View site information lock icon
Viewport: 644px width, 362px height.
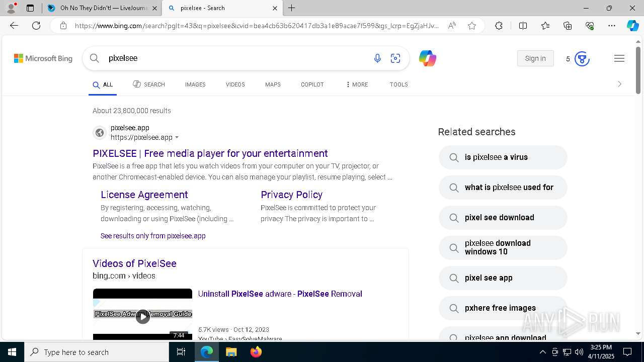[63, 26]
